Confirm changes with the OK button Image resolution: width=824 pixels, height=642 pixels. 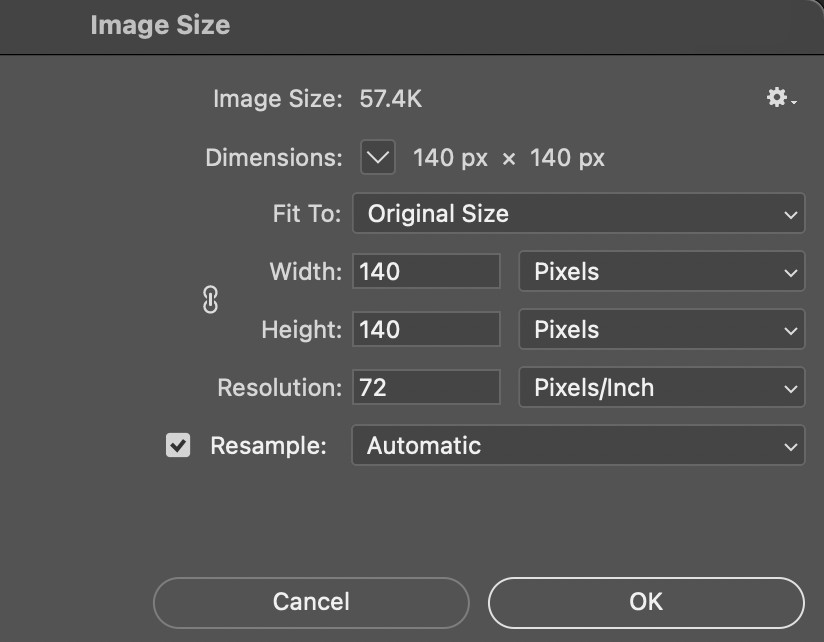pyautogui.click(x=646, y=602)
